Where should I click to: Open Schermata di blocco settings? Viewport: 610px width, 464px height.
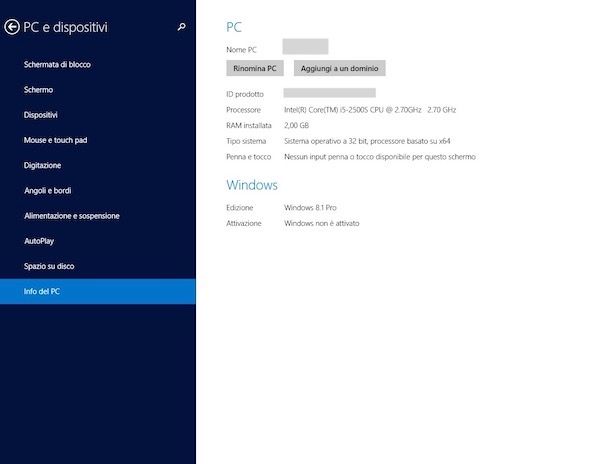[x=57, y=65]
